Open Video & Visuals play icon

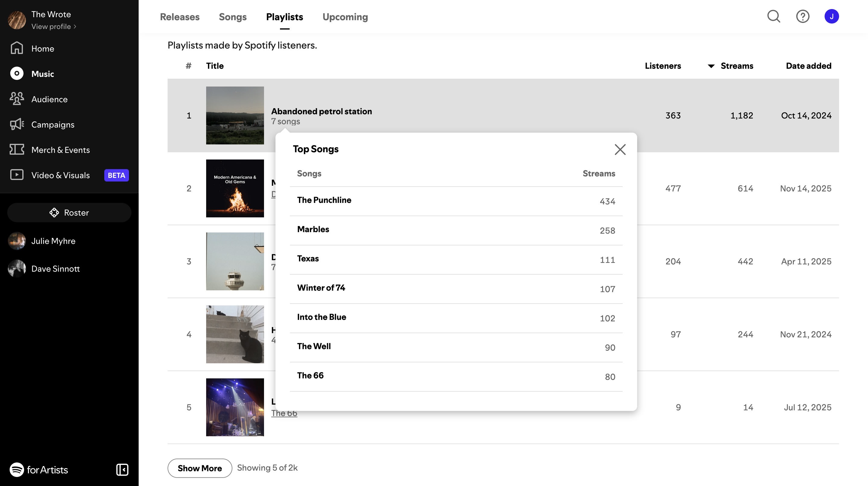[17, 175]
